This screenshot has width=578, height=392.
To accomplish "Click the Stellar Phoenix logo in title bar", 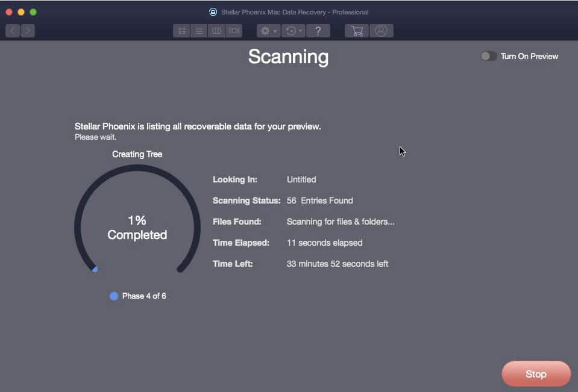I will (x=213, y=12).
